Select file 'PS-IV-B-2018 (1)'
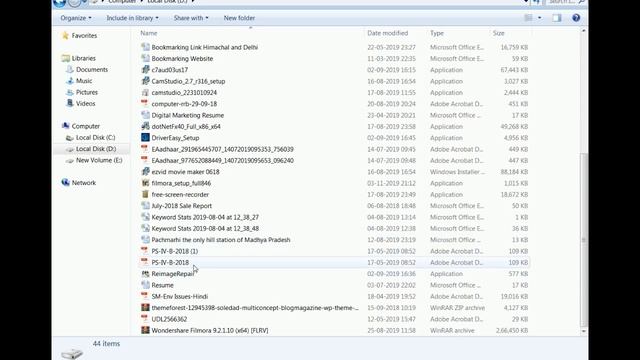 point(175,251)
